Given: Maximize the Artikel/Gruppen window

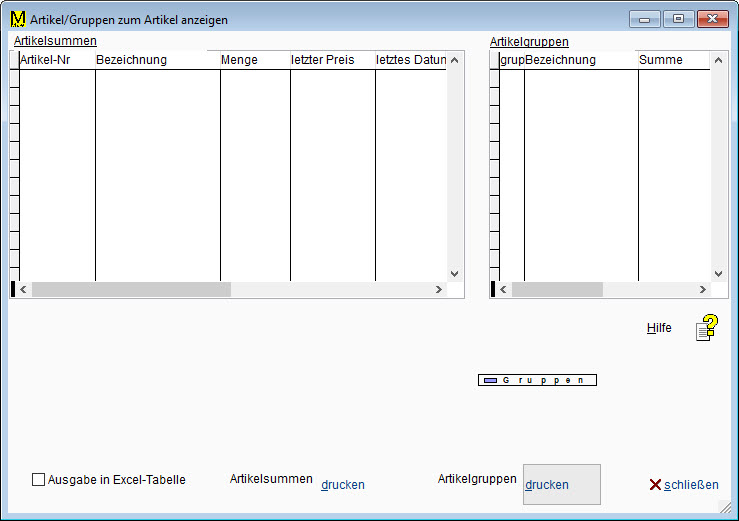Looking at the screenshot, I should (678, 19).
